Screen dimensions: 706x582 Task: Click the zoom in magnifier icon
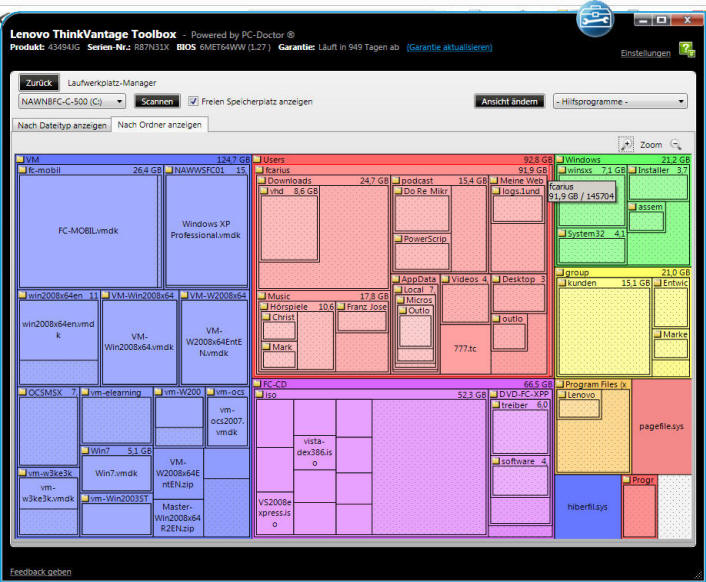626,144
